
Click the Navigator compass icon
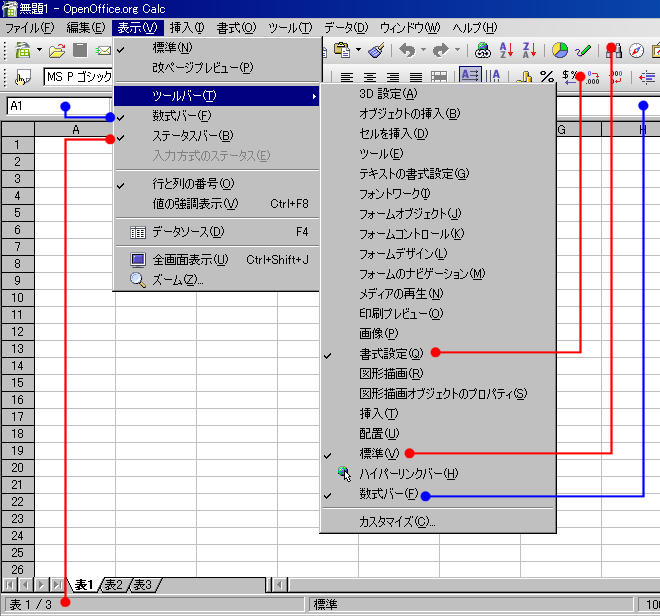point(636,51)
